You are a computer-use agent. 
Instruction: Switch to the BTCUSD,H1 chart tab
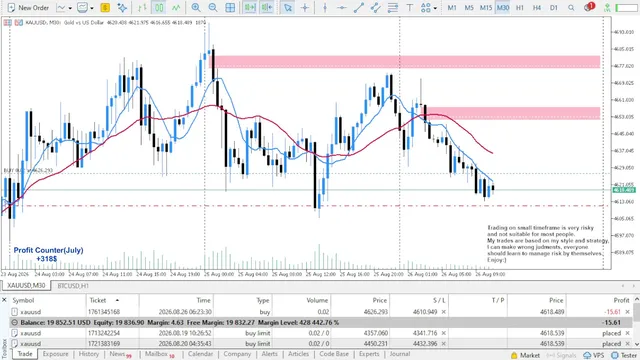pos(73,286)
